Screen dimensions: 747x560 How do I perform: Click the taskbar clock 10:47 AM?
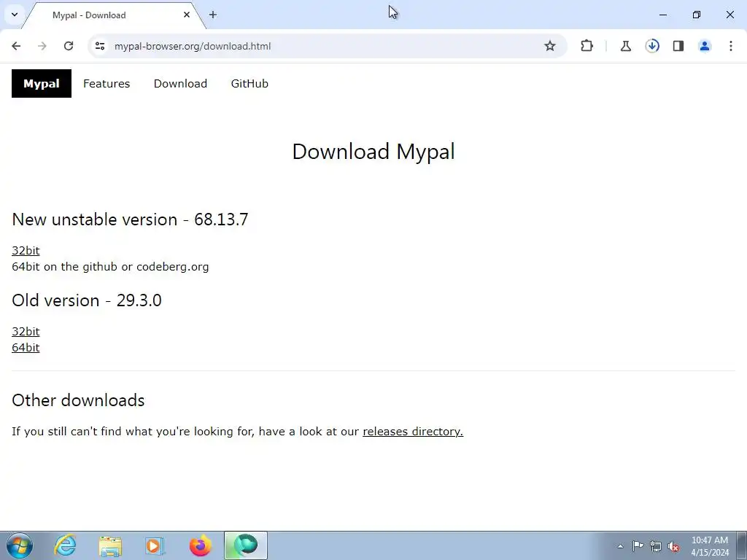[x=710, y=546]
